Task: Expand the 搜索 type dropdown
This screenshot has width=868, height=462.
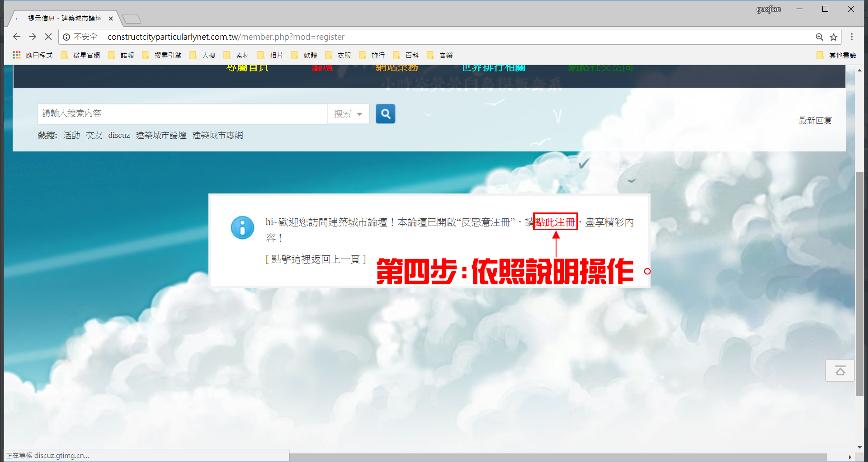Action: pyautogui.click(x=348, y=114)
